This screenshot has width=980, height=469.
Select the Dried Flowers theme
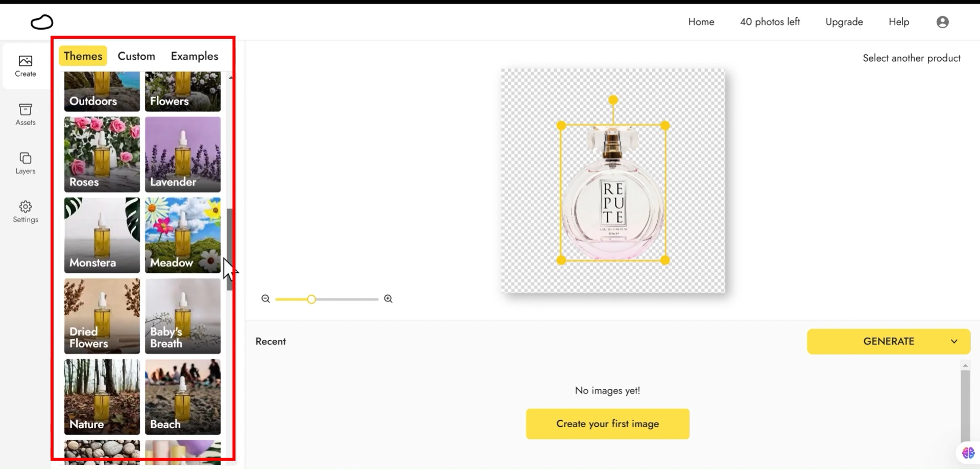click(102, 316)
